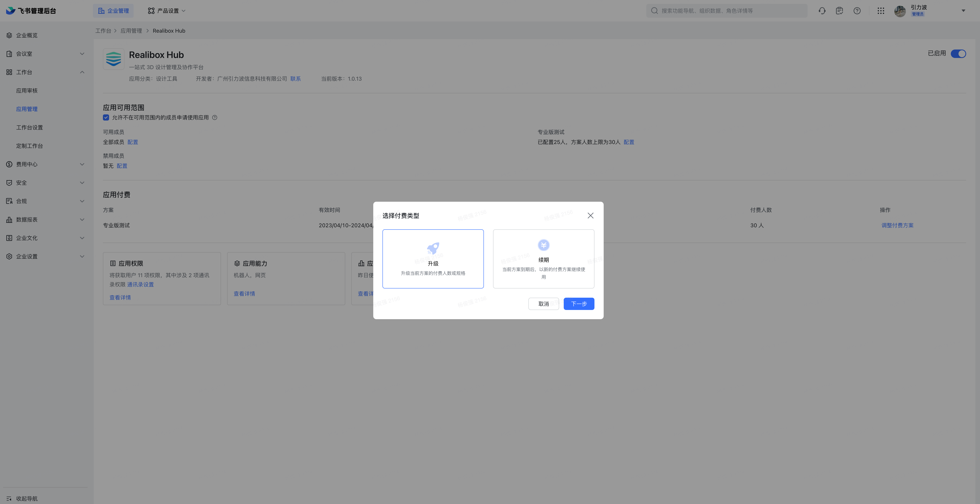Click the 应用管理 breadcrumb
Viewport: 980px width, 504px height.
click(131, 31)
